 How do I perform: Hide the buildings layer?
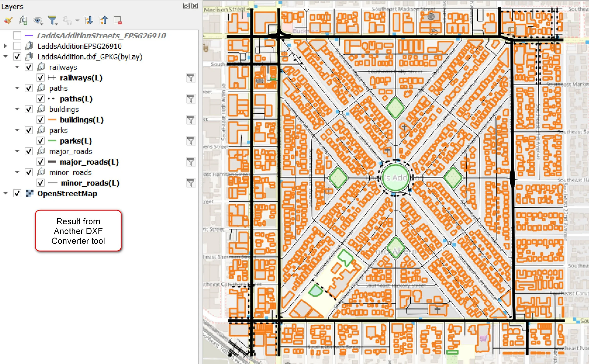click(29, 109)
